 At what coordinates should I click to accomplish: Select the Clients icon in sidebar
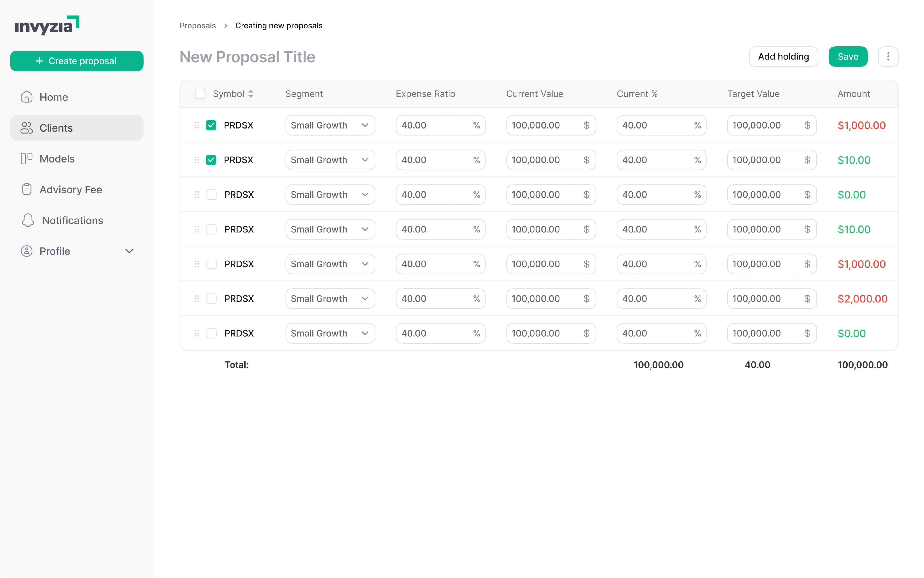[26, 128]
